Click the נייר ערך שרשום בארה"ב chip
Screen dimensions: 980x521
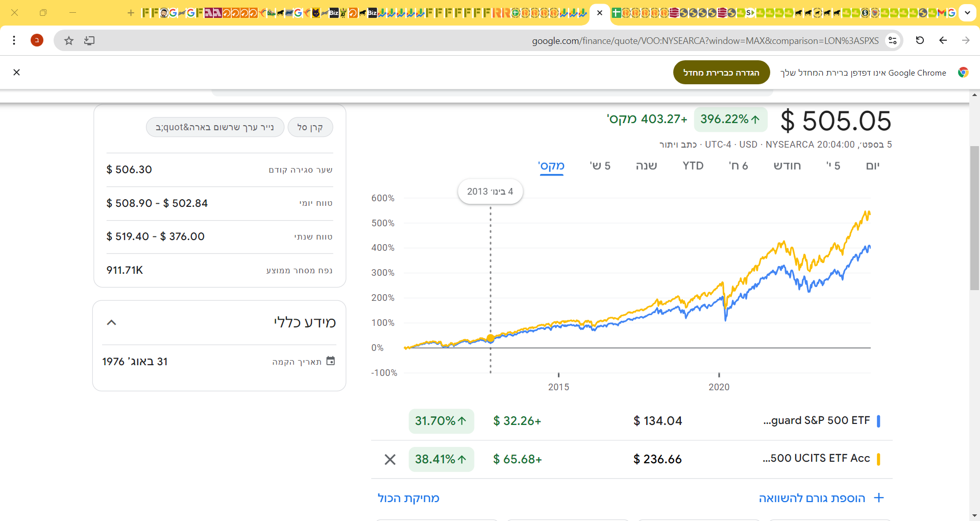click(x=215, y=127)
